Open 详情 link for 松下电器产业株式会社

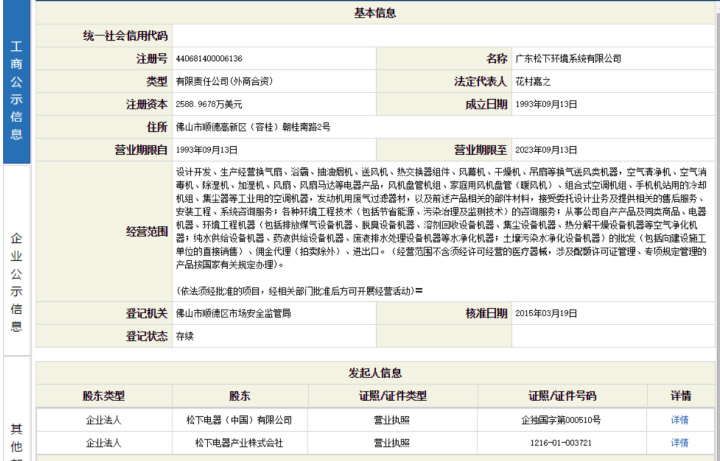[679, 443]
